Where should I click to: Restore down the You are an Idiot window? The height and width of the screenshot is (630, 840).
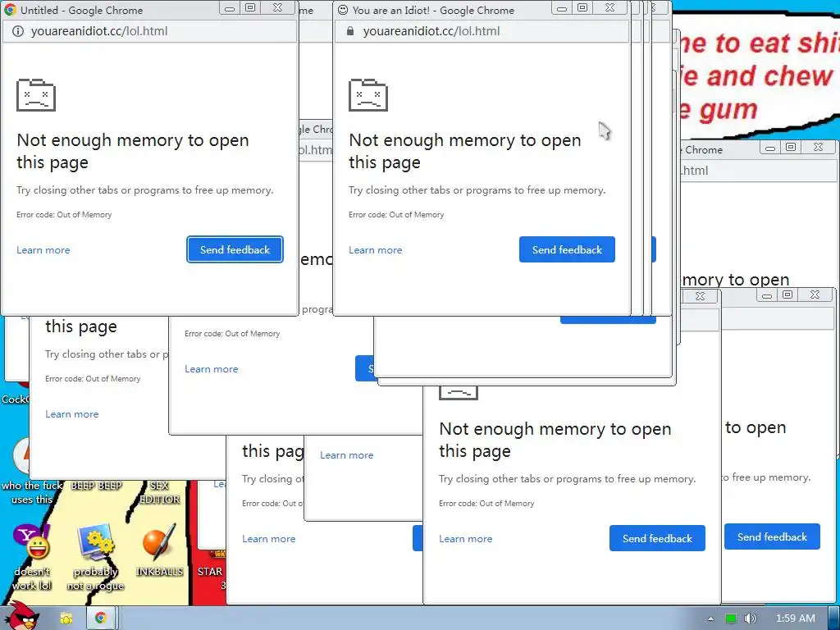click(582, 8)
